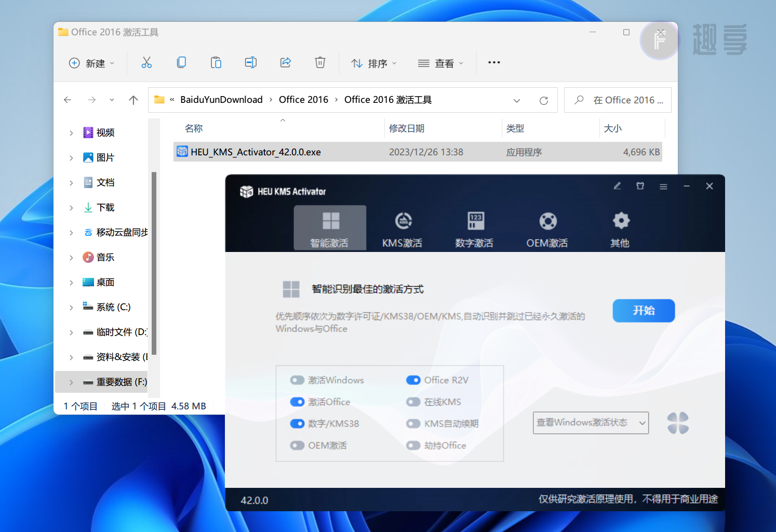Click the pencil edit icon in HEU title bar
The height and width of the screenshot is (532, 776).
click(x=617, y=186)
